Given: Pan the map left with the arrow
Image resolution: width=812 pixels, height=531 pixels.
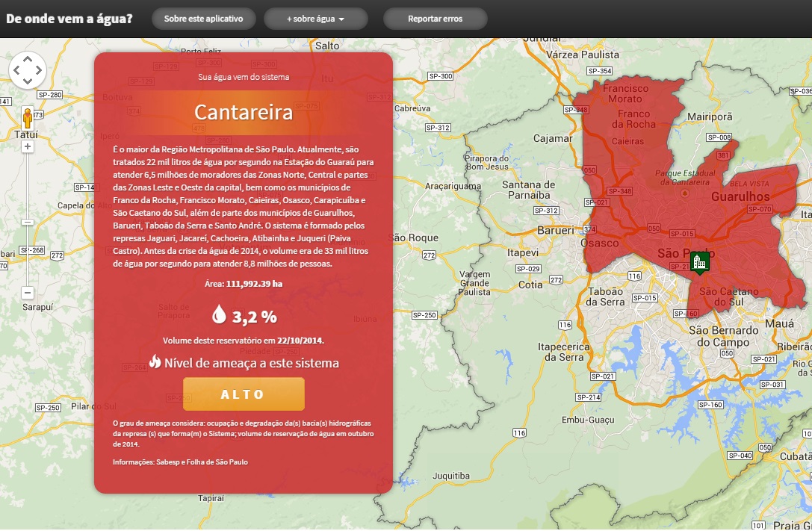Looking at the screenshot, I should point(17,70).
